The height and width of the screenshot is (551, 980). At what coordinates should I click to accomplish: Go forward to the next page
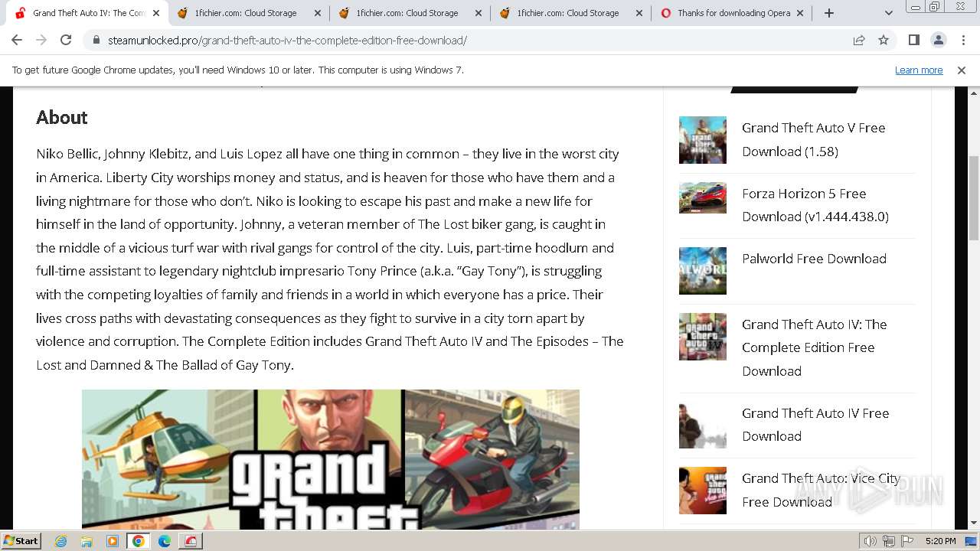[x=41, y=40]
